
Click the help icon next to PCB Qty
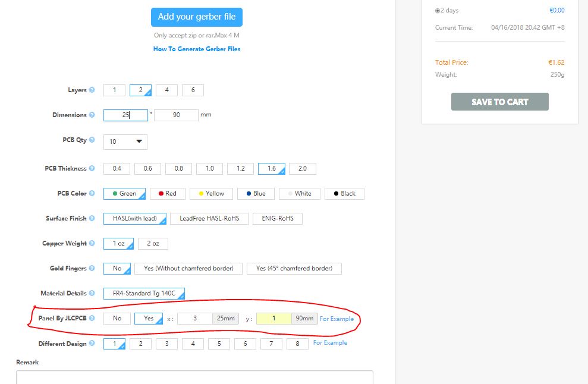point(92,140)
